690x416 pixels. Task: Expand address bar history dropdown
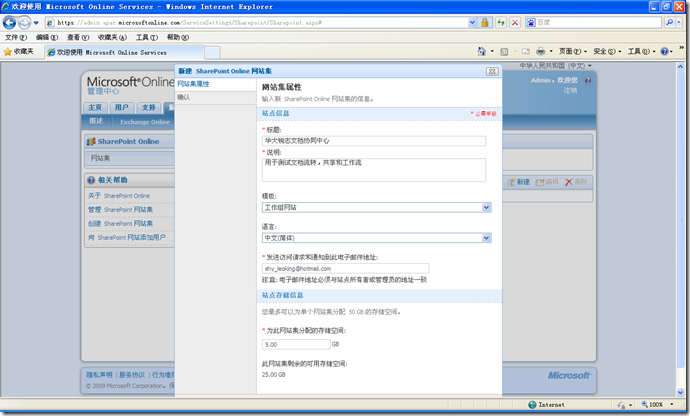pos(472,22)
